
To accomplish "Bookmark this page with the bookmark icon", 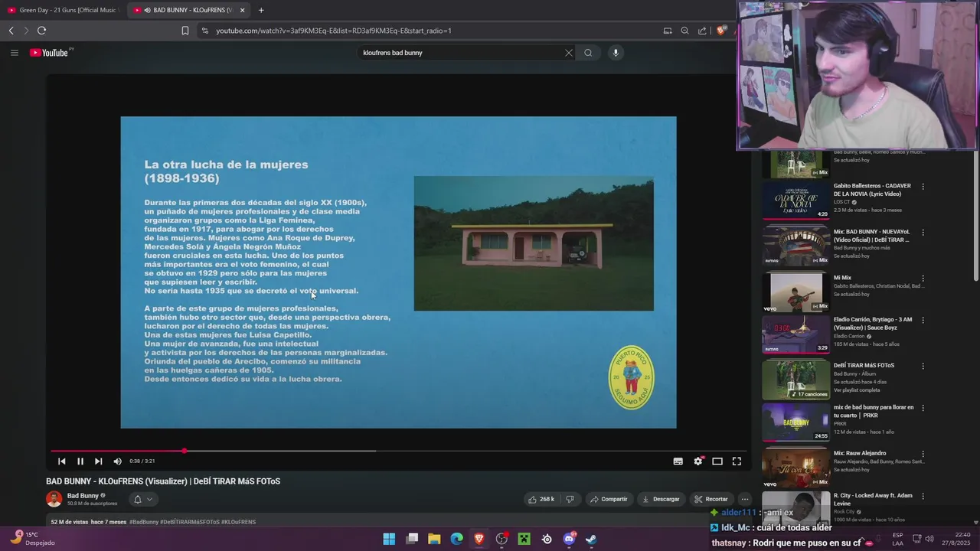I will pos(185,31).
